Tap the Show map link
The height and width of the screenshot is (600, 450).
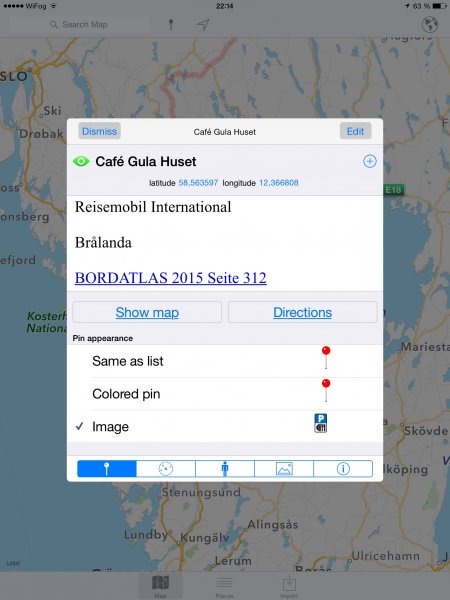147,312
